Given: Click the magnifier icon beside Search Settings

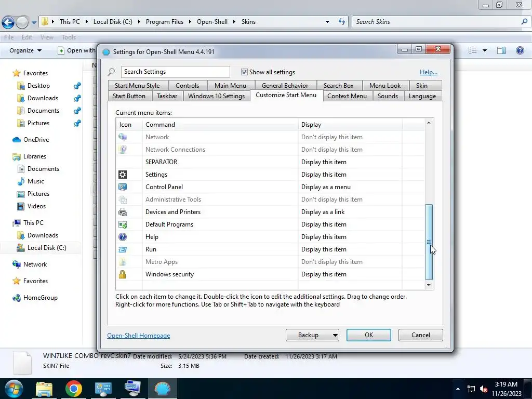Looking at the screenshot, I should pyautogui.click(x=111, y=72).
